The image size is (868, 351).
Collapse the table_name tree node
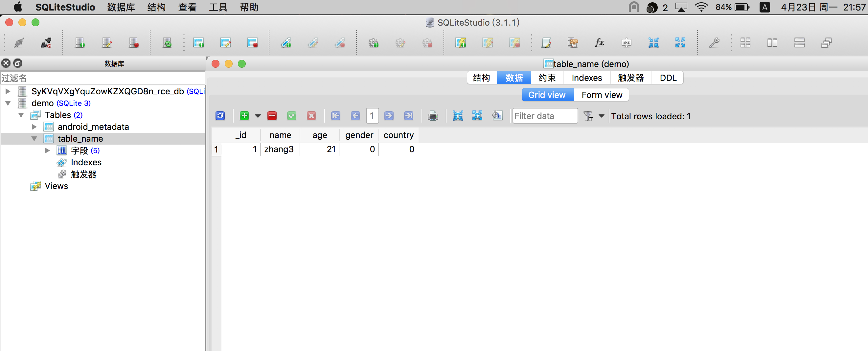34,139
